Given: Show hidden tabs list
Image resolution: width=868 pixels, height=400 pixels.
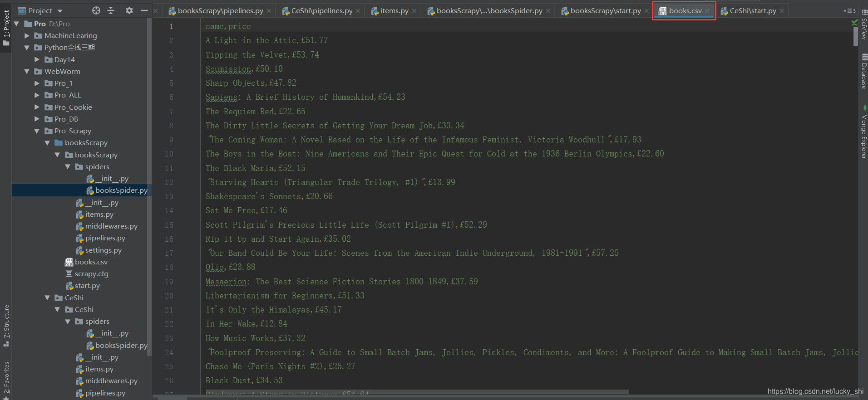Looking at the screenshot, I should pos(849,10).
